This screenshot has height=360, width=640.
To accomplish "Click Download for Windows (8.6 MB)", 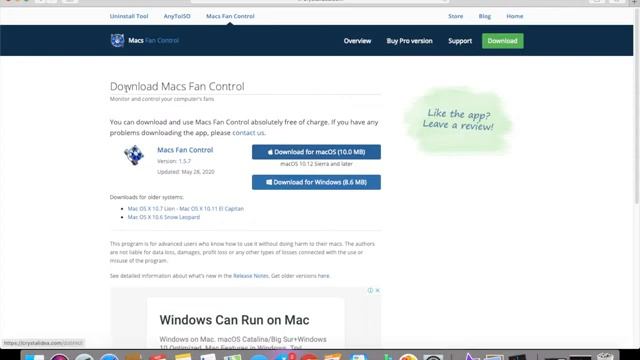I will (x=316, y=182).
